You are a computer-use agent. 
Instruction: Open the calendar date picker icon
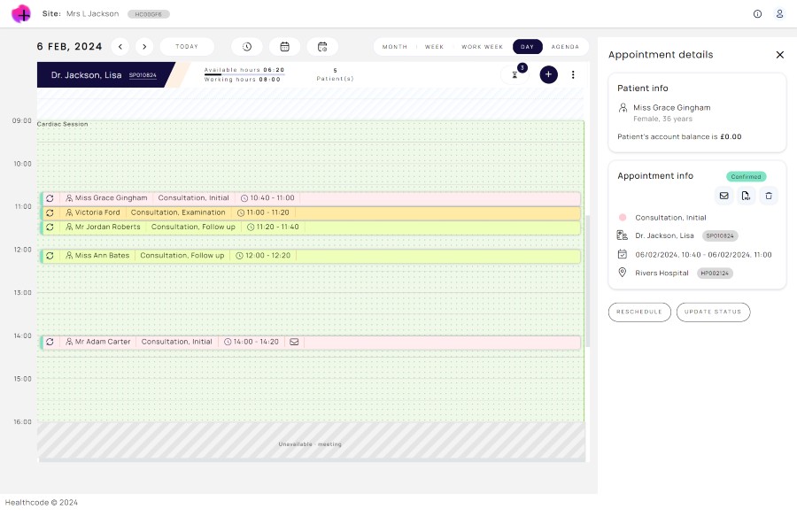(x=285, y=46)
